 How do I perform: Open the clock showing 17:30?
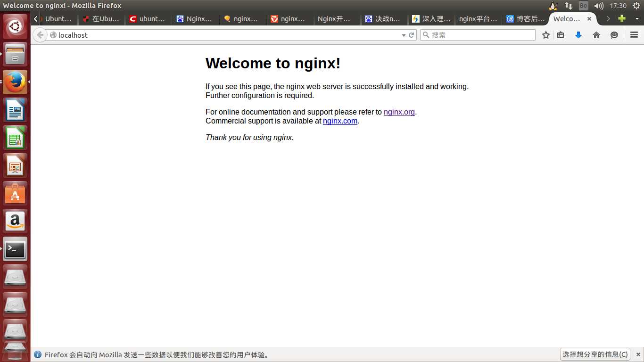618,6
